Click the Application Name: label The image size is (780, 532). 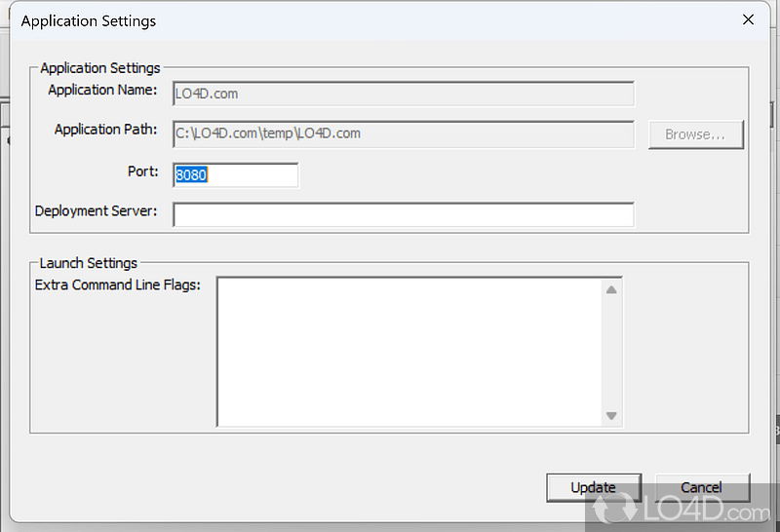[102, 90]
